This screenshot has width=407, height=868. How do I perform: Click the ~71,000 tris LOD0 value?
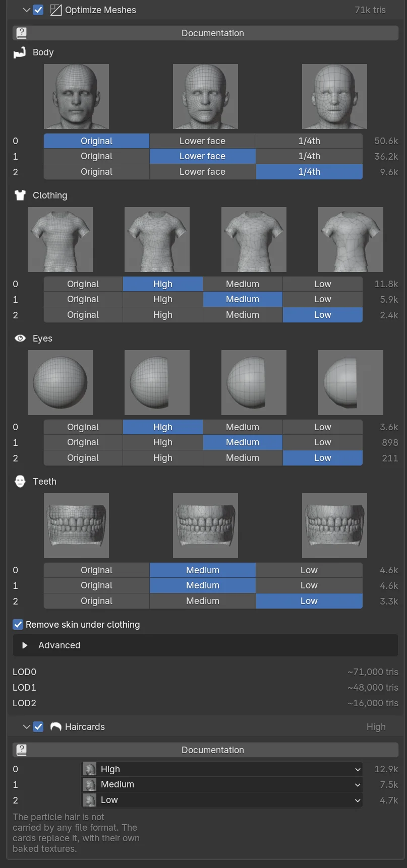(x=373, y=672)
